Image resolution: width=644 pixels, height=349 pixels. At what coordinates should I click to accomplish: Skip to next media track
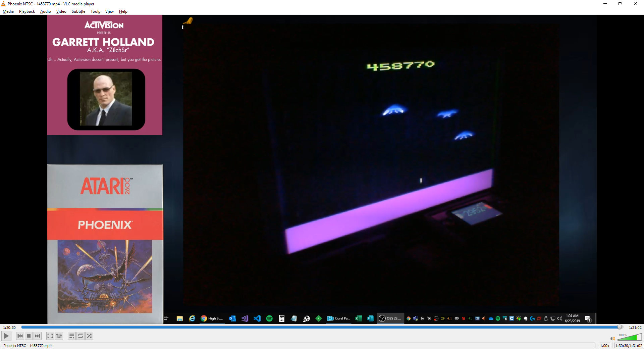[x=38, y=336]
